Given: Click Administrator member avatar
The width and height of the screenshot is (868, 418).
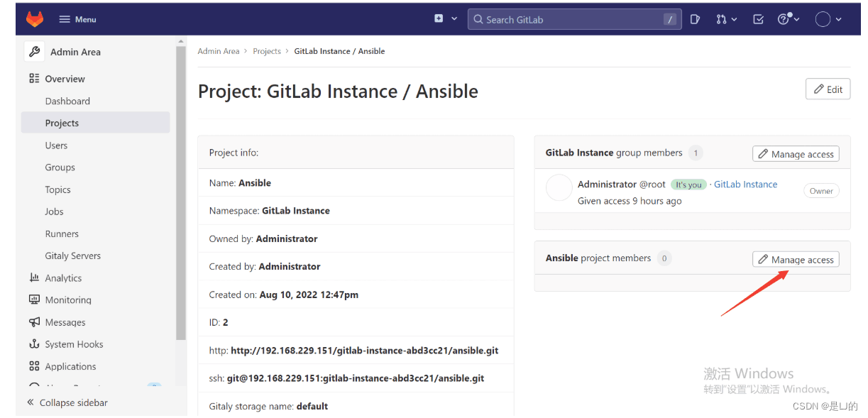Looking at the screenshot, I should click(x=559, y=188).
